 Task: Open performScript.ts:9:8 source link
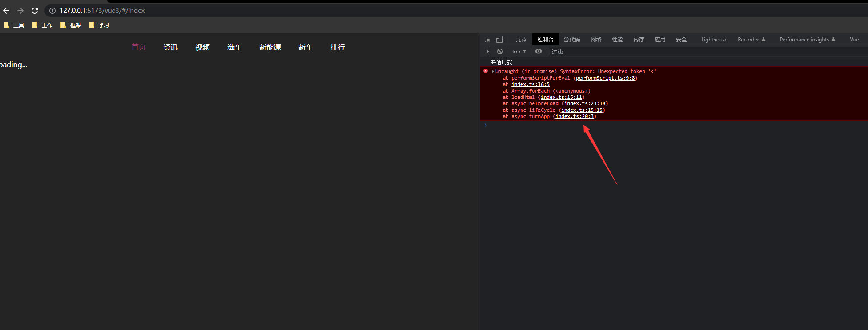pos(605,78)
